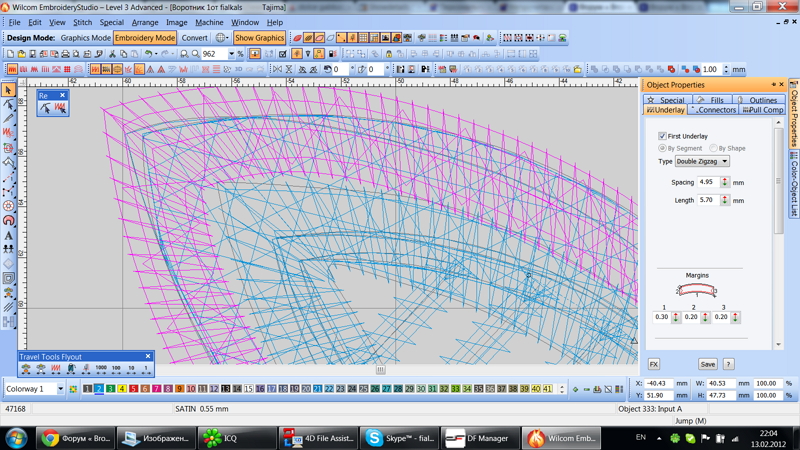Screen dimensions: 800x450
Task: Expand the zoom factor dropdown
Action: click(232, 54)
